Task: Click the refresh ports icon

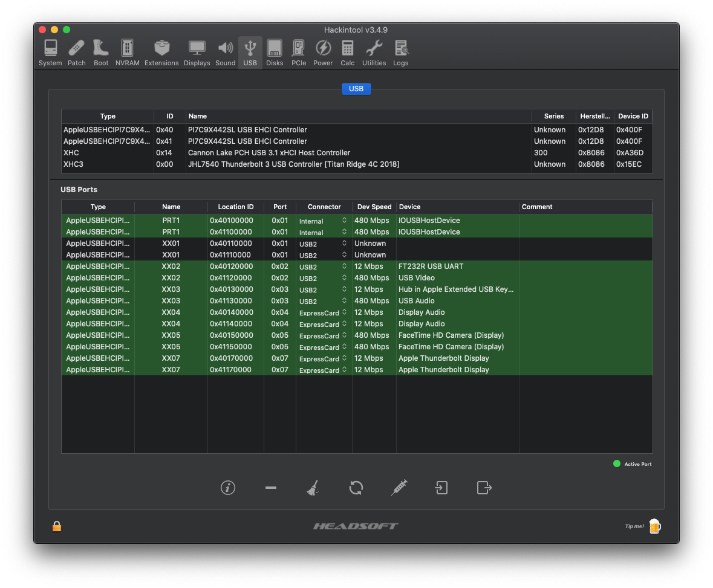Action: pyautogui.click(x=356, y=488)
